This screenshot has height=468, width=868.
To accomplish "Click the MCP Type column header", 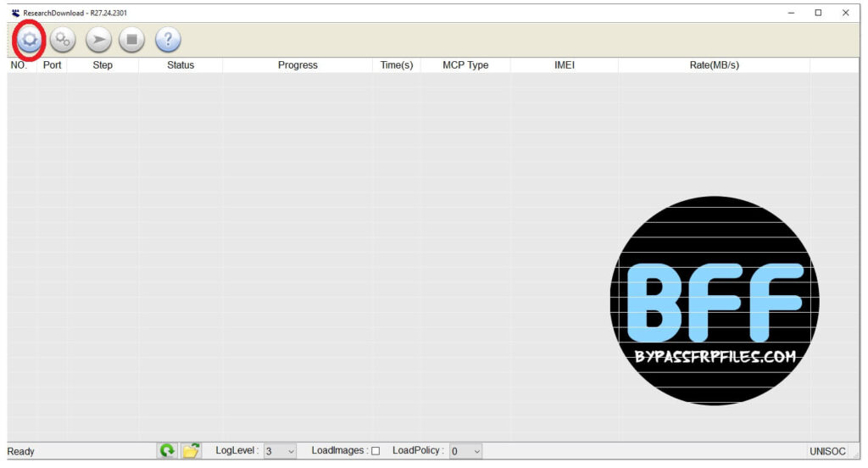I will (465, 64).
